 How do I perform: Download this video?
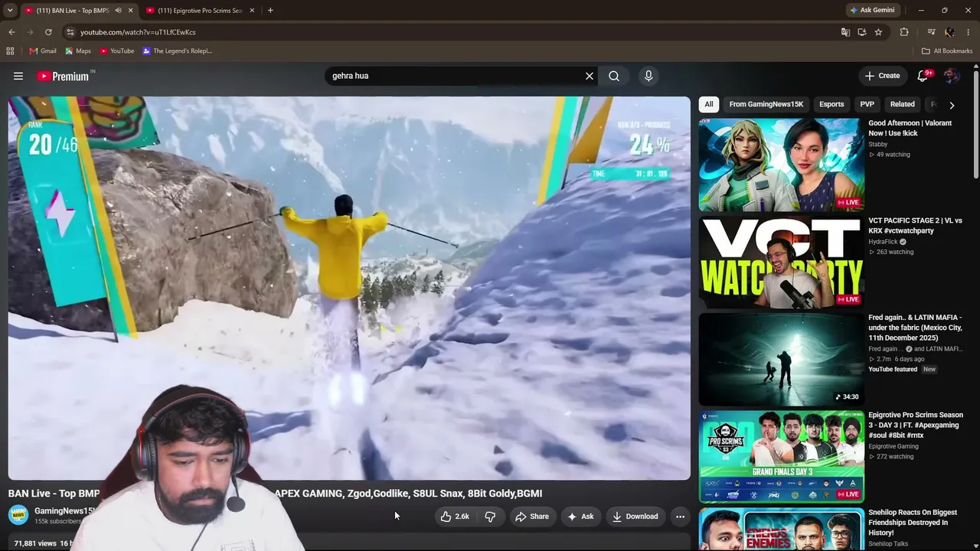635,517
